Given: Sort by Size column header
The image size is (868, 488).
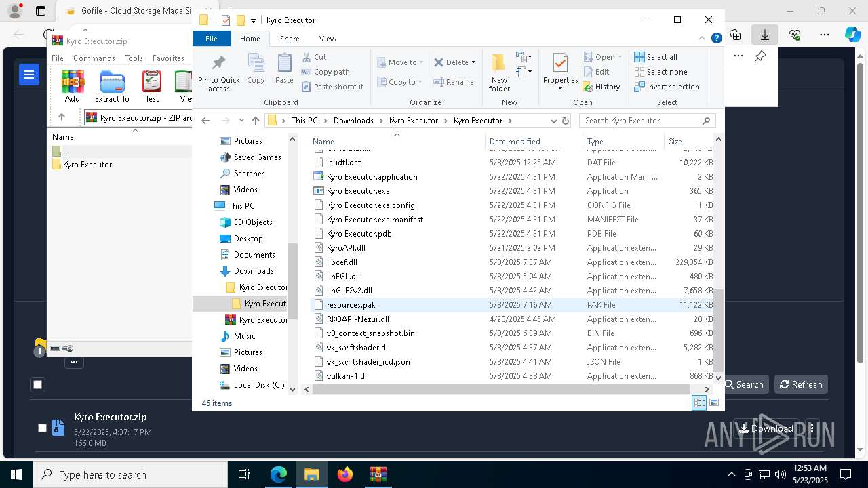Looking at the screenshot, I should point(690,141).
